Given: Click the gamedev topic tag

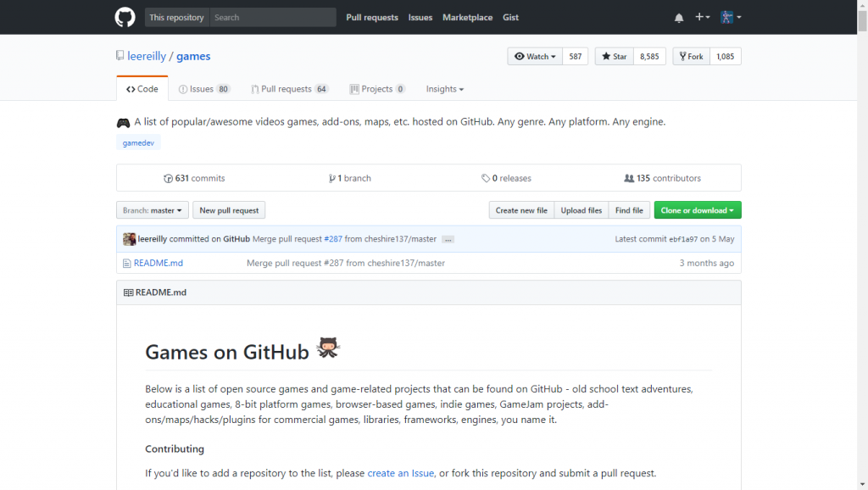Looking at the screenshot, I should 138,143.
